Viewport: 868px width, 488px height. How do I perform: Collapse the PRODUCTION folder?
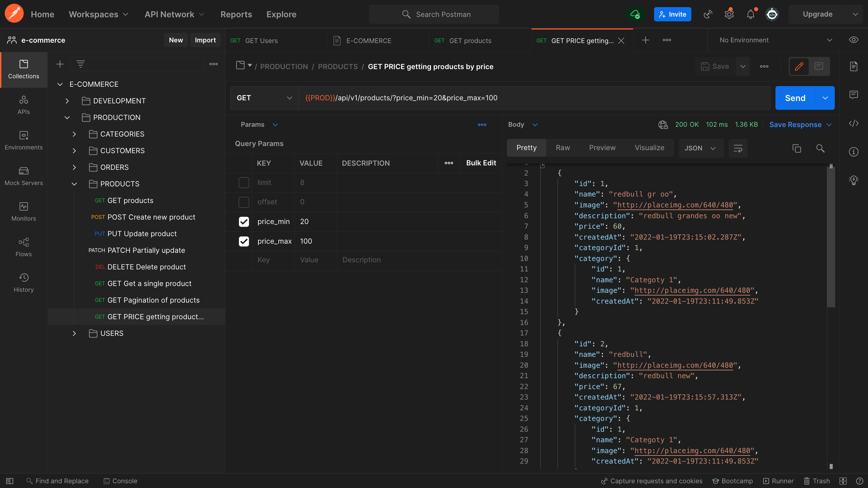pos(67,118)
